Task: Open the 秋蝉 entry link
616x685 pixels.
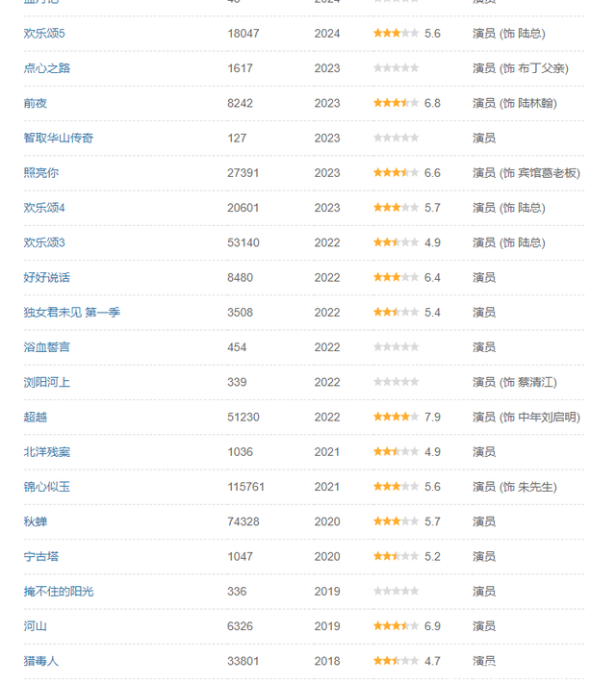Action: pos(36,521)
